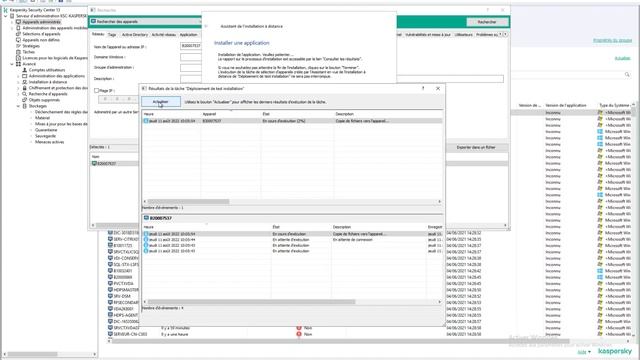This screenshot has height=360, width=640.
Task: Click Licences pour les logiciels Kaspersky icon
Action: click(18, 58)
